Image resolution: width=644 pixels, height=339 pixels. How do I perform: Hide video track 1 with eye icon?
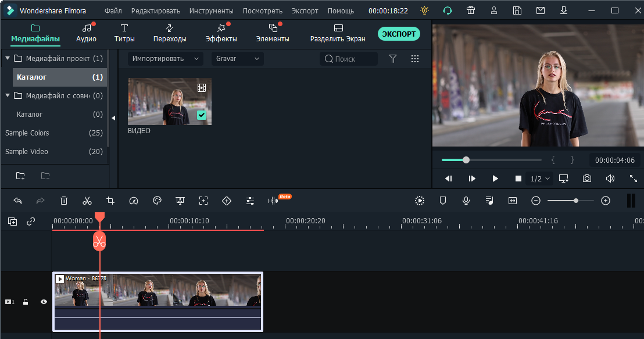click(44, 302)
